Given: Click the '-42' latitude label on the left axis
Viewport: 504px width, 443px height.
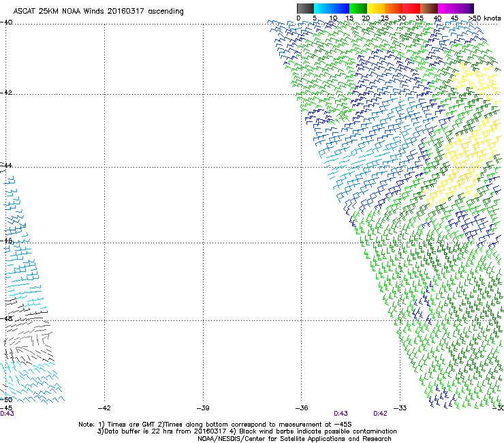Looking at the screenshot, I should point(6,92).
